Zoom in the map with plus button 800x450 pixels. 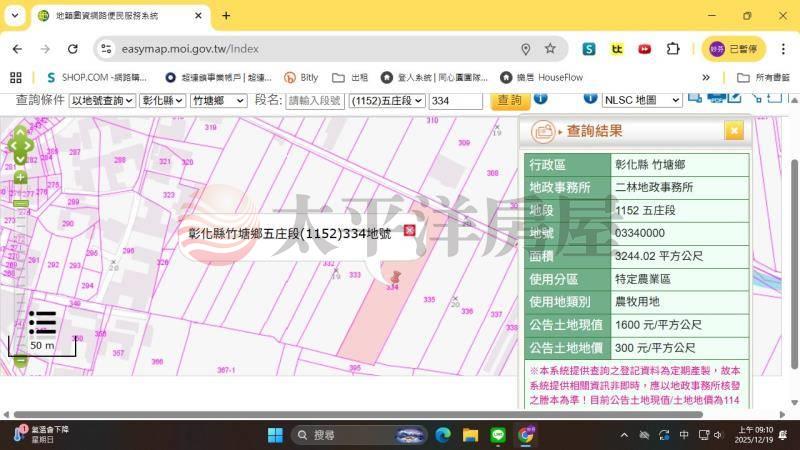[20, 178]
